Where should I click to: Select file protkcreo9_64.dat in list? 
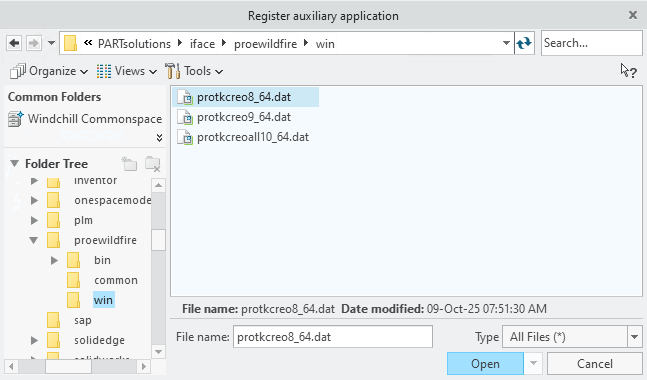coord(244,118)
